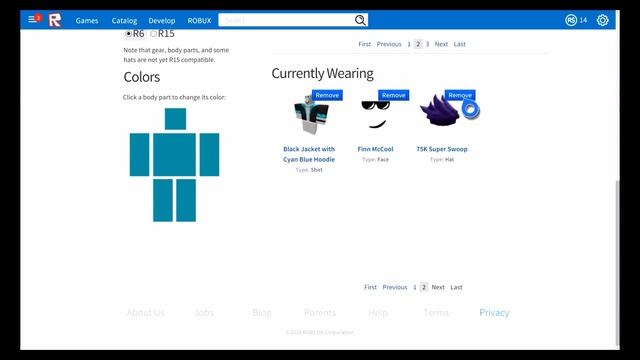This screenshot has height=360, width=640.
Task: Open the hamburger navigation menu
Action: 32,19
